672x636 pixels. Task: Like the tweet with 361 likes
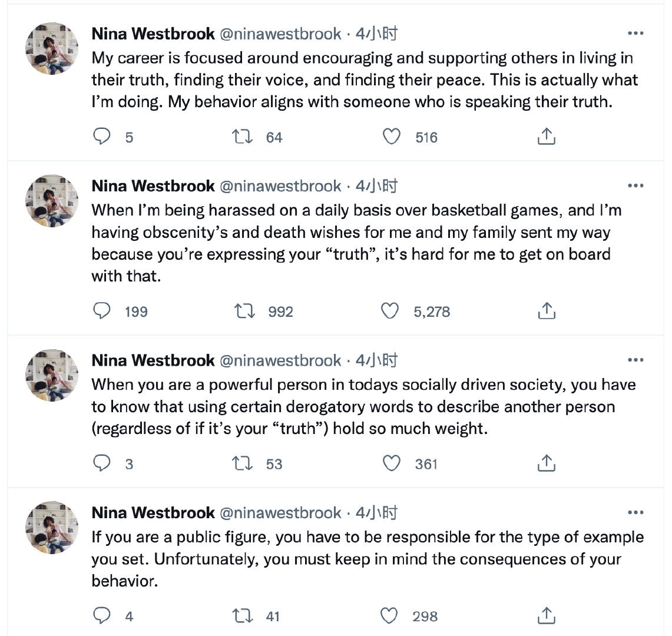[392, 463]
